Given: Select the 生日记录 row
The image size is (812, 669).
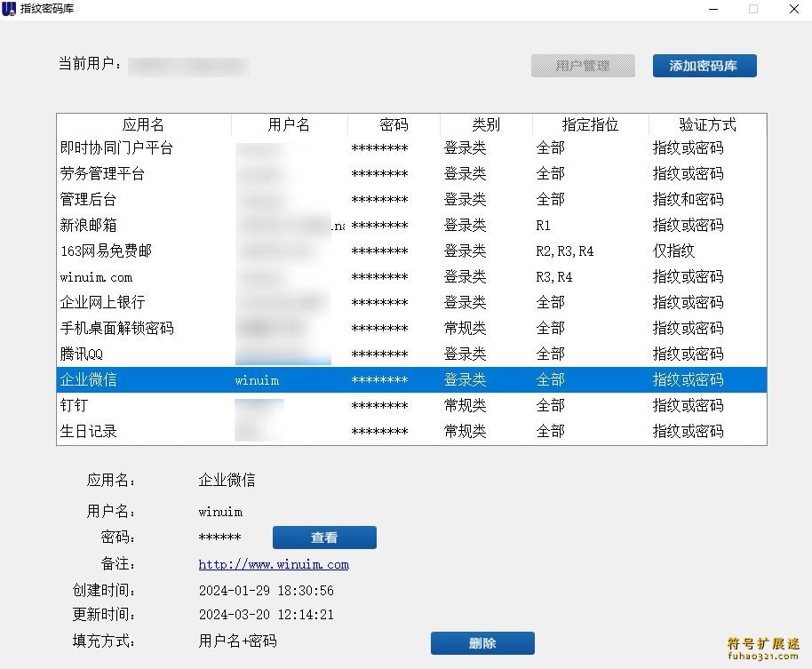Looking at the screenshot, I should click(x=88, y=432).
